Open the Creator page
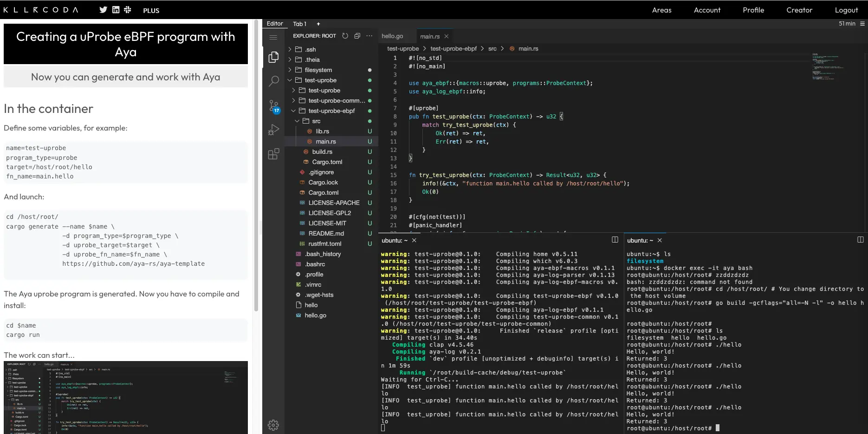This screenshot has width=868, height=434. [x=799, y=10]
